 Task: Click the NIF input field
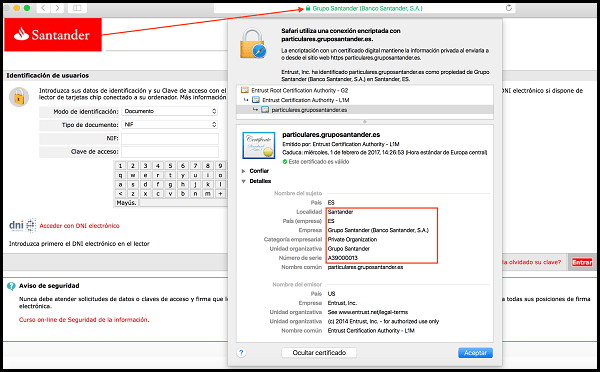click(170, 139)
